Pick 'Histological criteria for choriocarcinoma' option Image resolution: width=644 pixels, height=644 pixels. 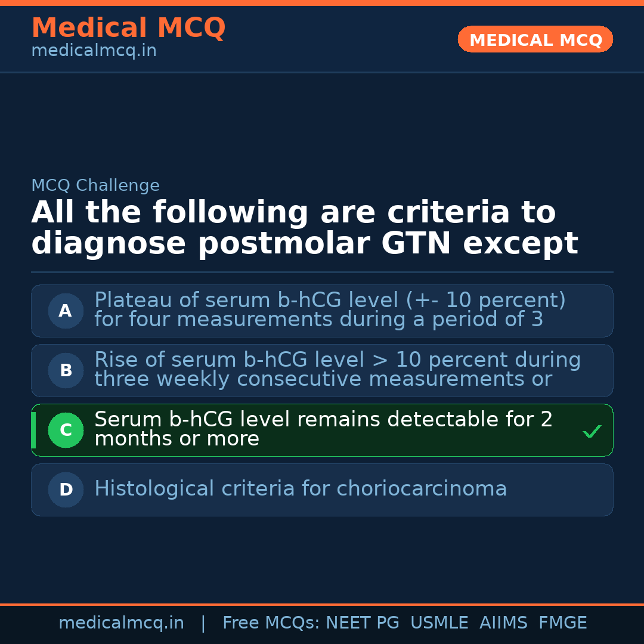click(301, 489)
